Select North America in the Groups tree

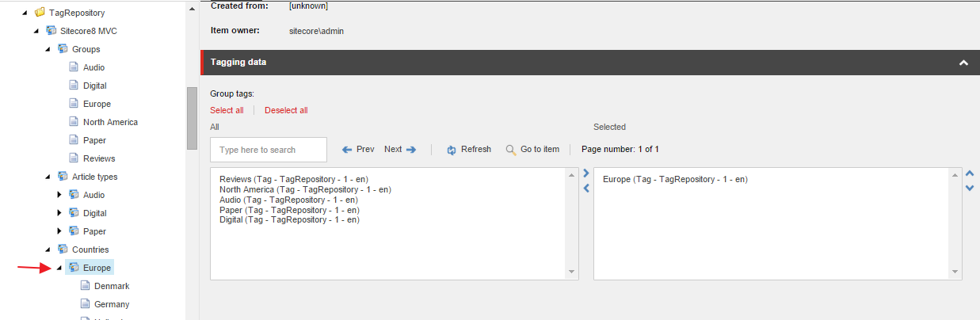point(110,122)
